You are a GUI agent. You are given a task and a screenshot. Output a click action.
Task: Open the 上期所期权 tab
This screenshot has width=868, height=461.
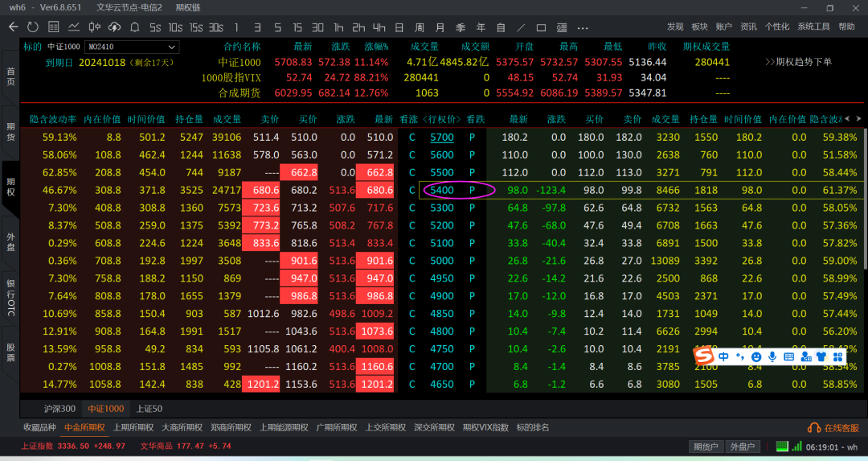coord(133,428)
